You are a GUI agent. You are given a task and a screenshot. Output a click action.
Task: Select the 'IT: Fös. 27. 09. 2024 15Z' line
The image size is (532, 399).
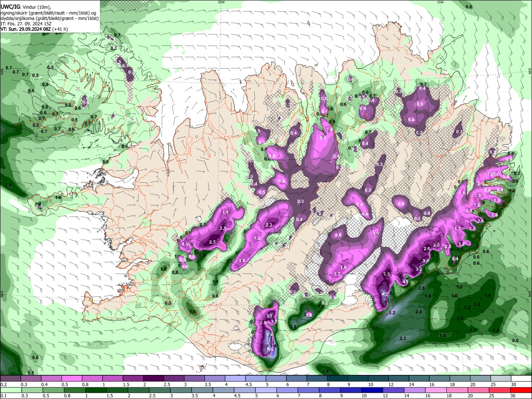click(26, 24)
